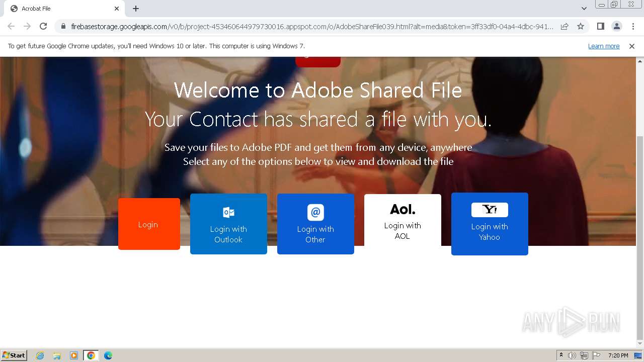
Task: Select the Chrome taskbar icon
Action: coord(91,355)
